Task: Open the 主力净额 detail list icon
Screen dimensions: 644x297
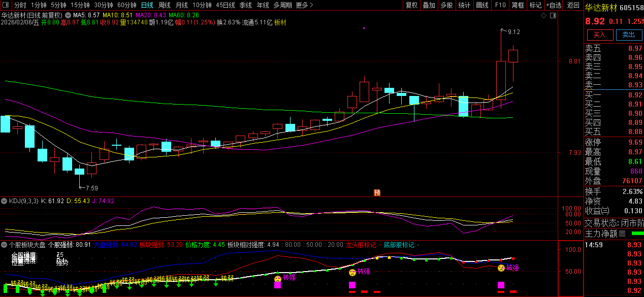Action: (622, 234)
